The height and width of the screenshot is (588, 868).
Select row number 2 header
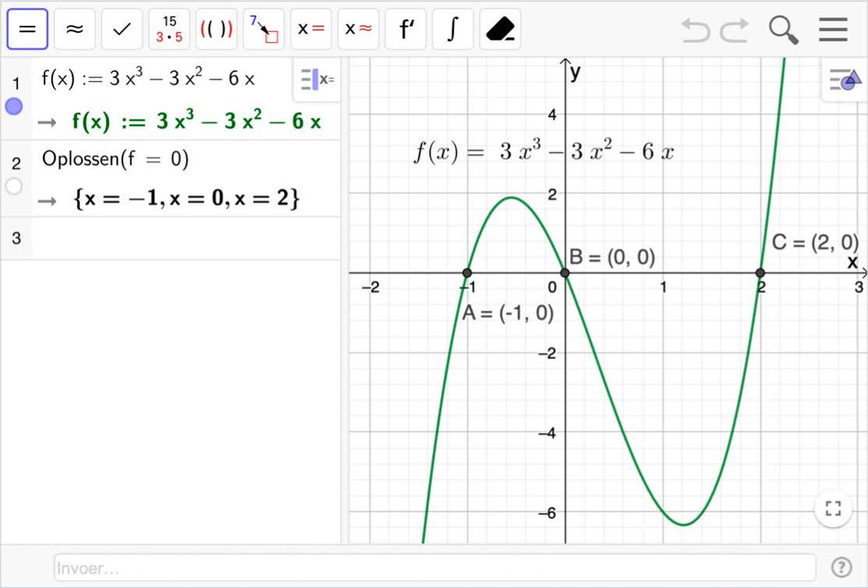click(16, 163)
